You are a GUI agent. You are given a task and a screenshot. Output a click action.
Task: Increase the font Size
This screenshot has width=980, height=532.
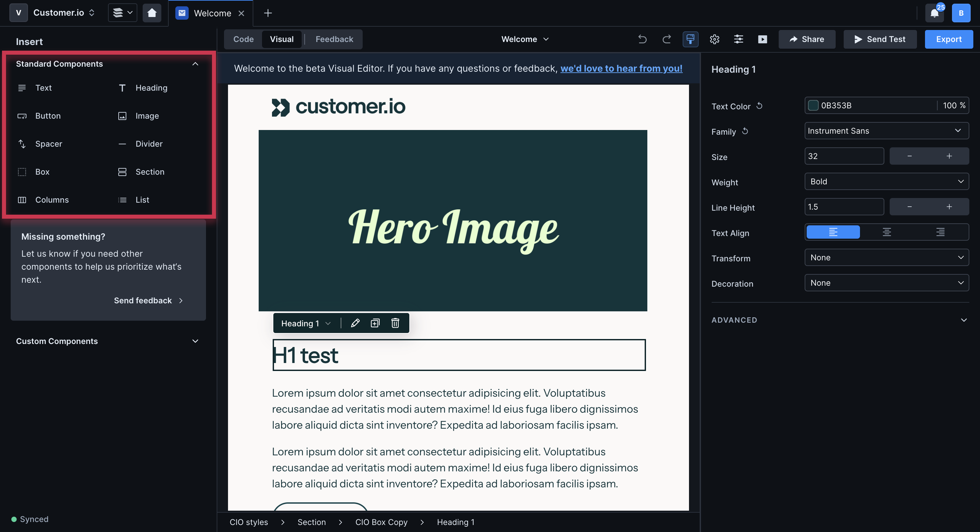(949, 156)
